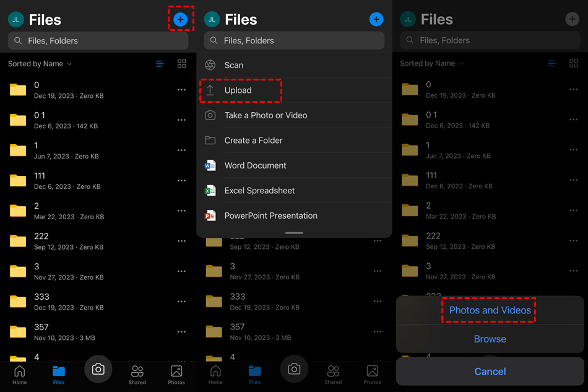Tap the dimmed plus button in right screen

(x=573, y=19)
